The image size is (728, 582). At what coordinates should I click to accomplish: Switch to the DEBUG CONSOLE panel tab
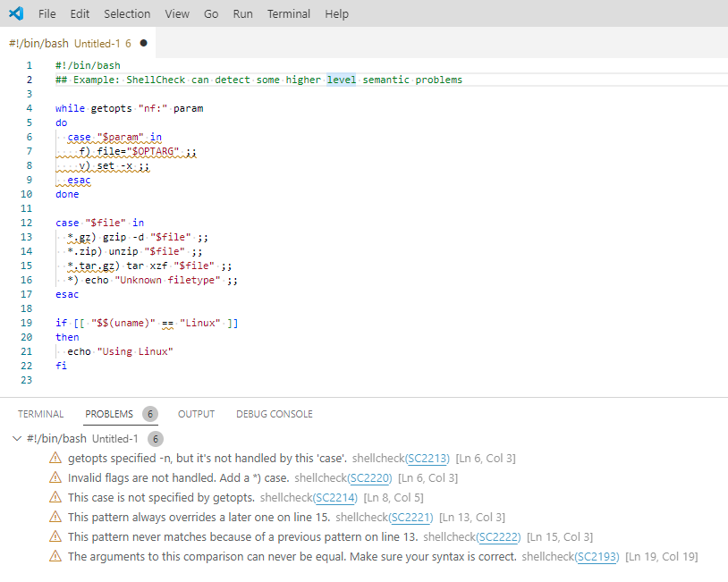click(x=275, y=414)
